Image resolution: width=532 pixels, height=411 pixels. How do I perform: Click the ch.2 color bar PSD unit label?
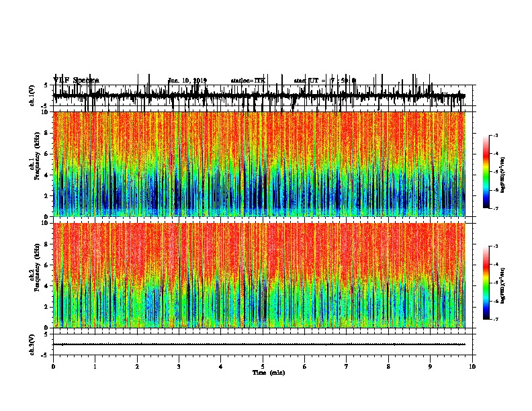pyautogui.click(x=502, y=285)
